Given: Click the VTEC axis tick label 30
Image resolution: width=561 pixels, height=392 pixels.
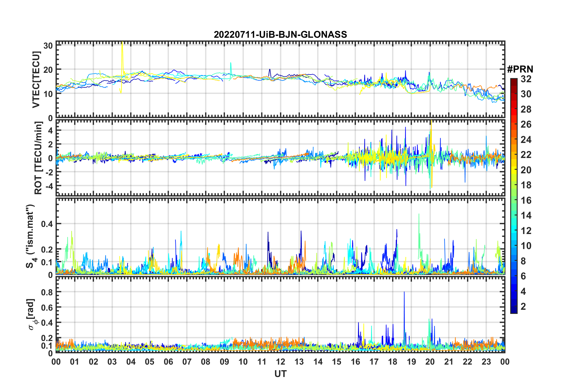Looking at the screenshot, I should (x=48, y=46).
